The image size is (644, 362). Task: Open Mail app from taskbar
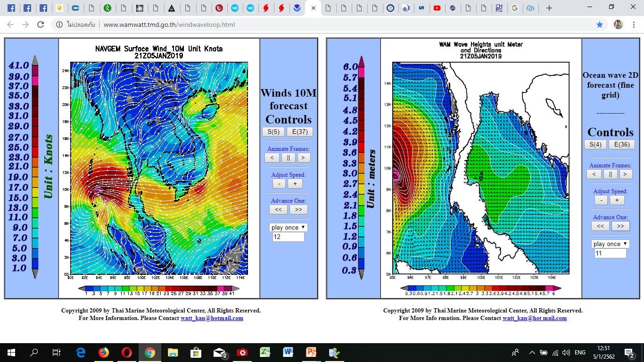[x=220, y=353]
